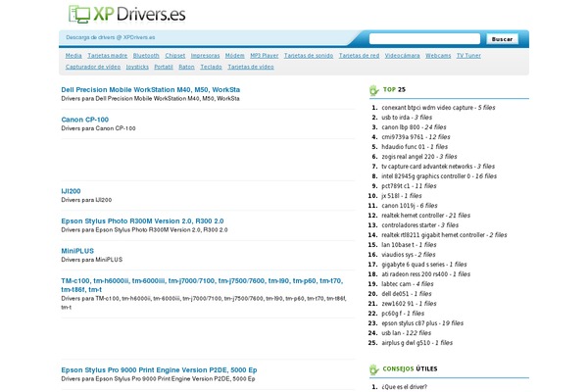Open the Tarjetas de video category

point(251,67)
